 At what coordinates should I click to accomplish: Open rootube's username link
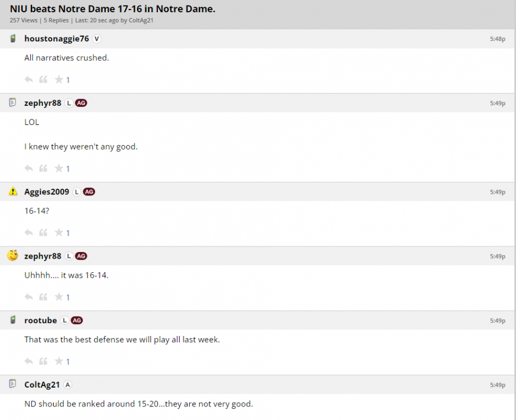click(x=40, y=320)
